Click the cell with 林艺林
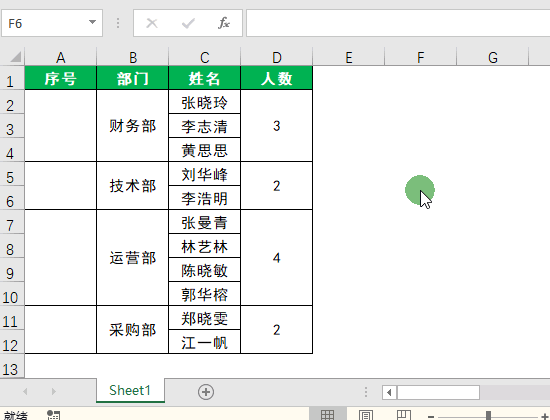Viewport: 550px width, 420px height. (x=204, y=246)
